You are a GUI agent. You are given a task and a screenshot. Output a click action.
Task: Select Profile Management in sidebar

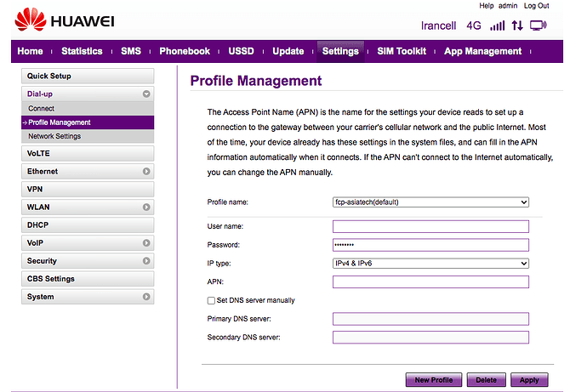pyautogui.click(x=88, y=122)
